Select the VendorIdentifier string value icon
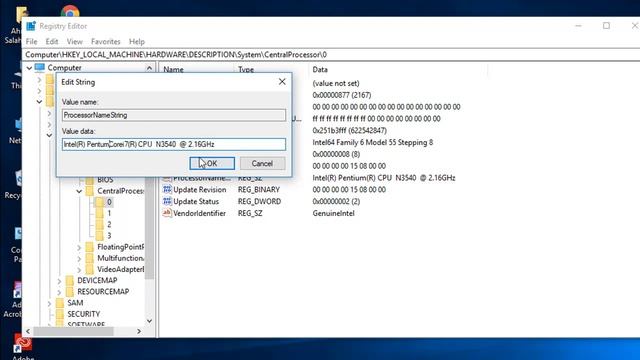This screenshot has width=640, height=360. [167, 213]
